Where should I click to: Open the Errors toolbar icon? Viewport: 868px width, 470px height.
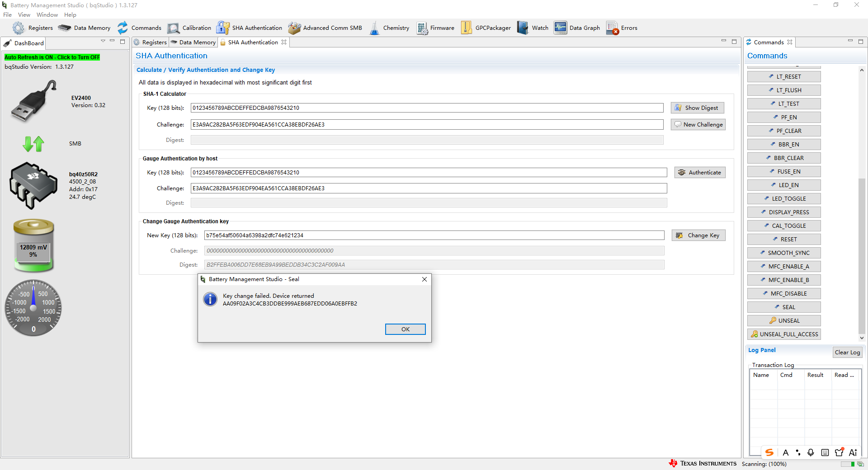pos(612,28)
